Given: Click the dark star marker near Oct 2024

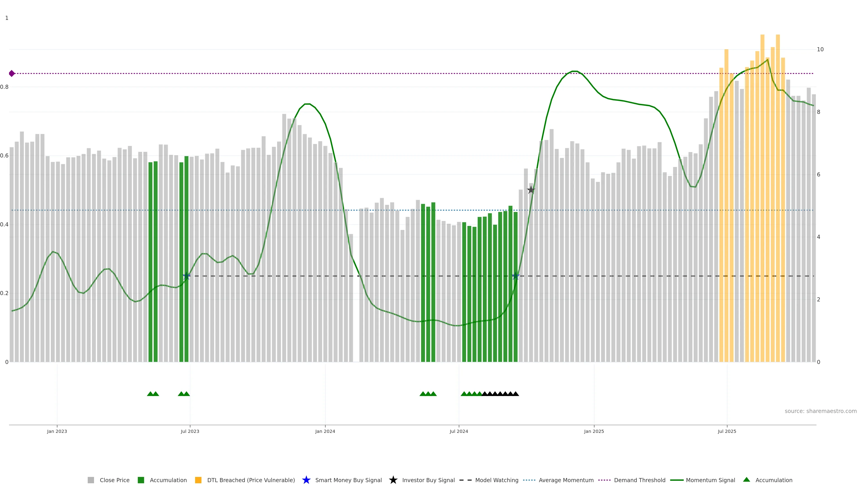Looking at the screenshot, I should [x=531, y=190].
